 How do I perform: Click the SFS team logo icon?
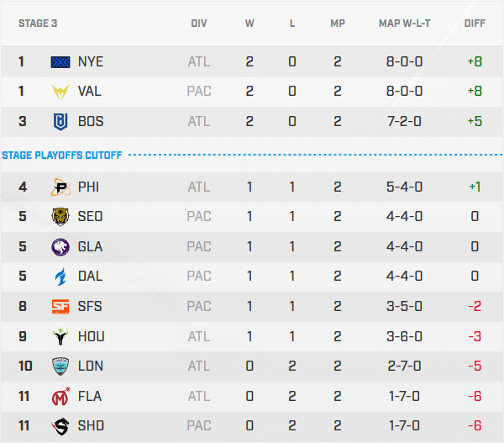pyautogui.click(x=61, y=306)
